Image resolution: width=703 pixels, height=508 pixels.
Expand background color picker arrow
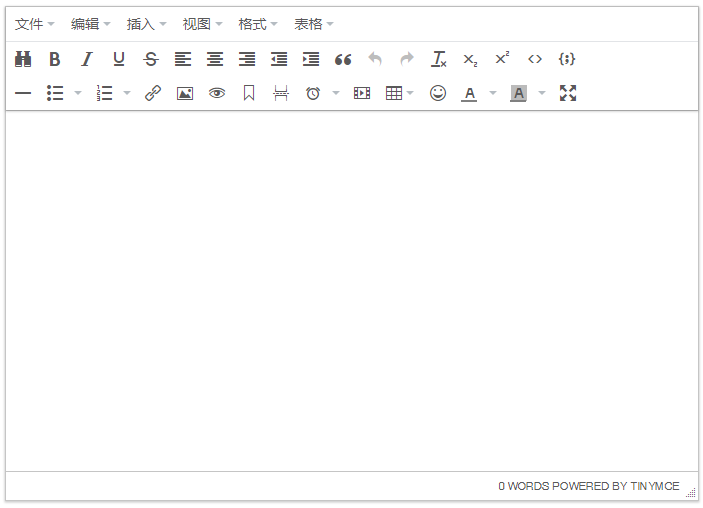coord(542,93)
